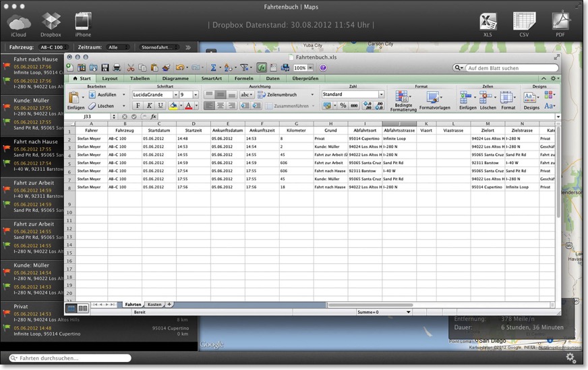588x370 pixels.
Task: Open the Diagramme tab
Action: point(175,78)
